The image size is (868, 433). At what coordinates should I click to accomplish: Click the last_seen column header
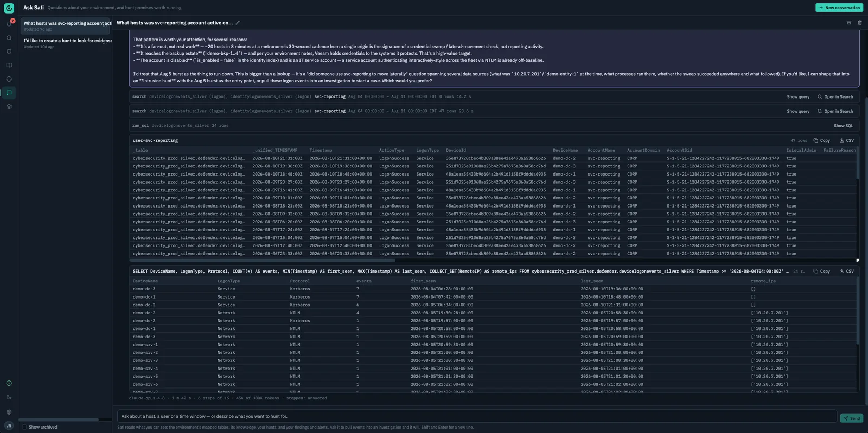click(x=592, y=281)
